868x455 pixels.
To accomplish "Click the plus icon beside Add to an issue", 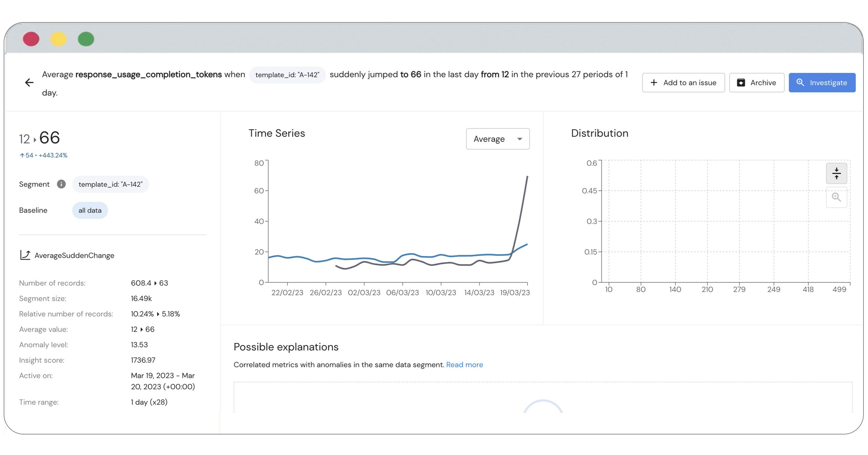I will (654, 83).
